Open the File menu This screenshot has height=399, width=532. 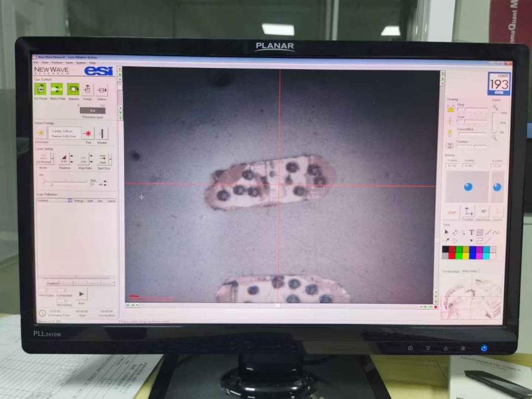coord(36,63)
